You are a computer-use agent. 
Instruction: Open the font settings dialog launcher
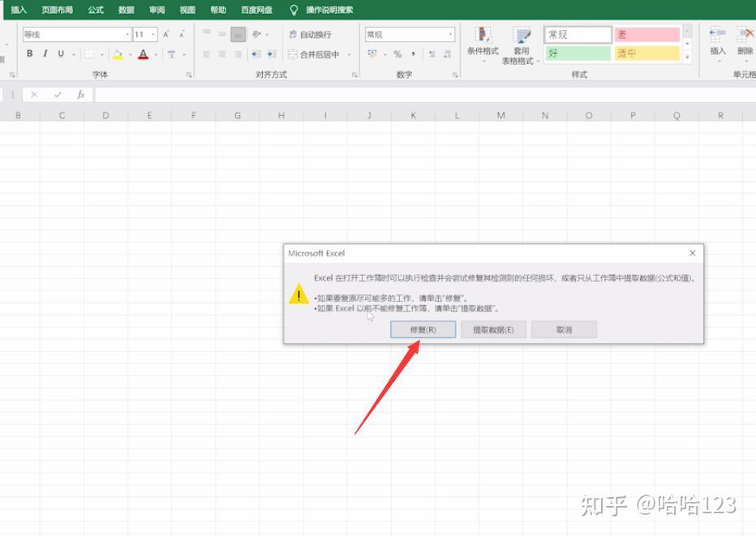click(x=189, y=75)
